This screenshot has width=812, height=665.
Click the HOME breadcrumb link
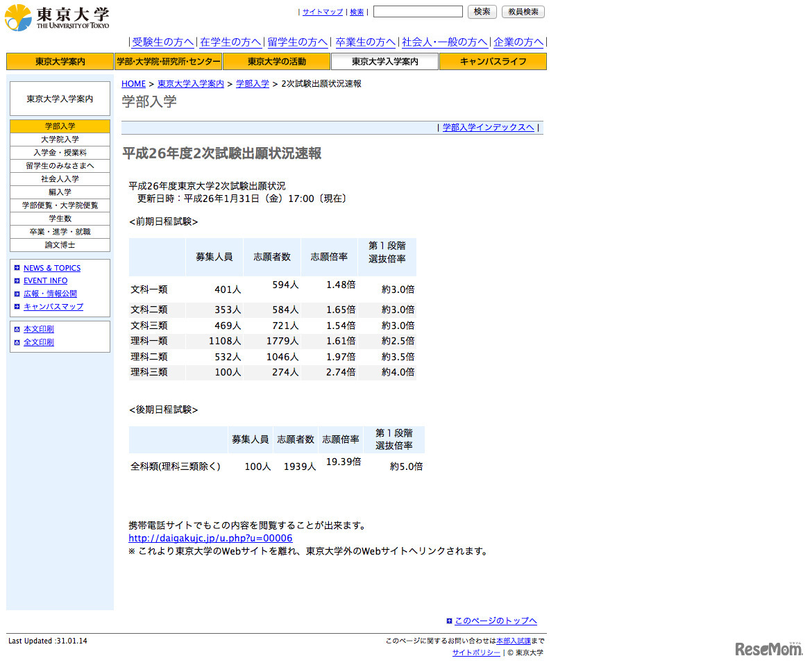[133, 84]
